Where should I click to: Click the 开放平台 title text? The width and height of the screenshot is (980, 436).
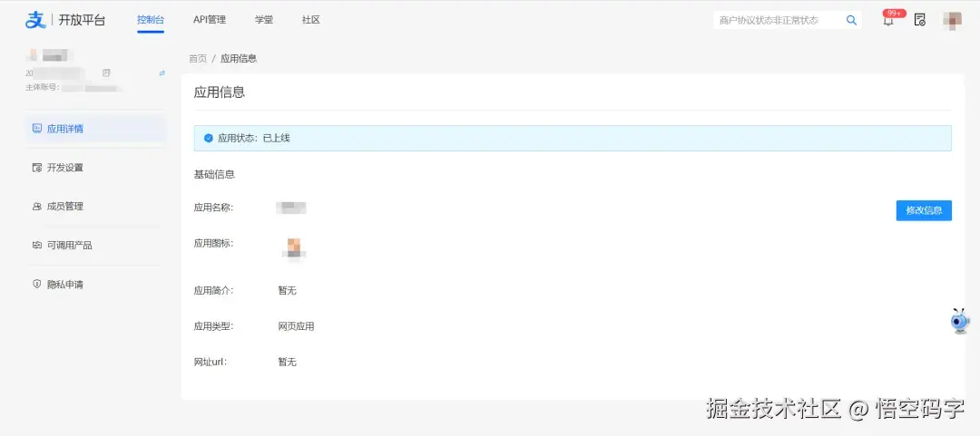coord(82,20)
